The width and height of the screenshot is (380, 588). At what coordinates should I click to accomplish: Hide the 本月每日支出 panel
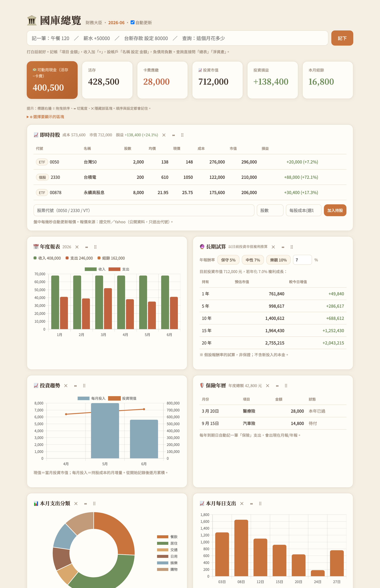pyautogui.click(x=242, y=504)
